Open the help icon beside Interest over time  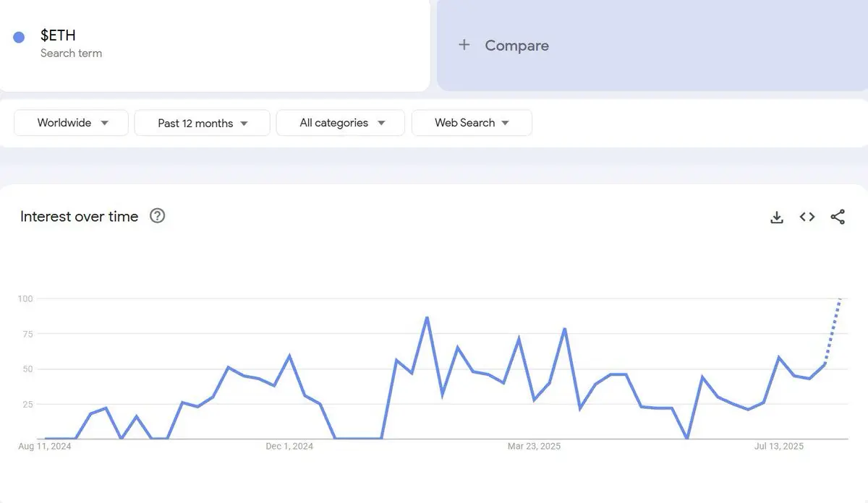point(157,215)
